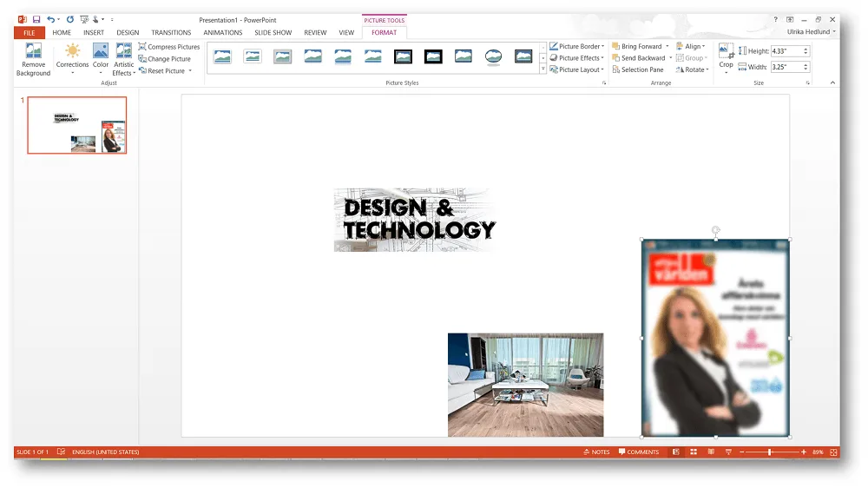Click the Height spinner arrows

(x=806, y=51)
